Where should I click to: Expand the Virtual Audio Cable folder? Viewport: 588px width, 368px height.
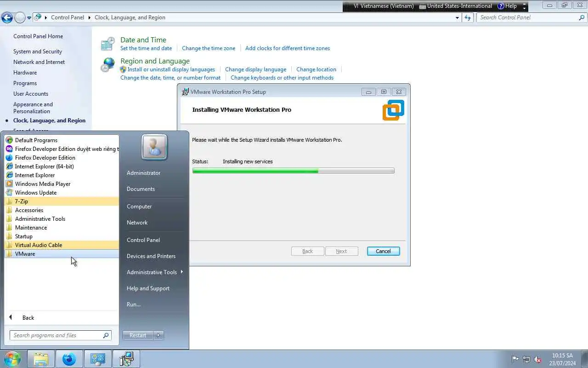[x=62, y=245]
